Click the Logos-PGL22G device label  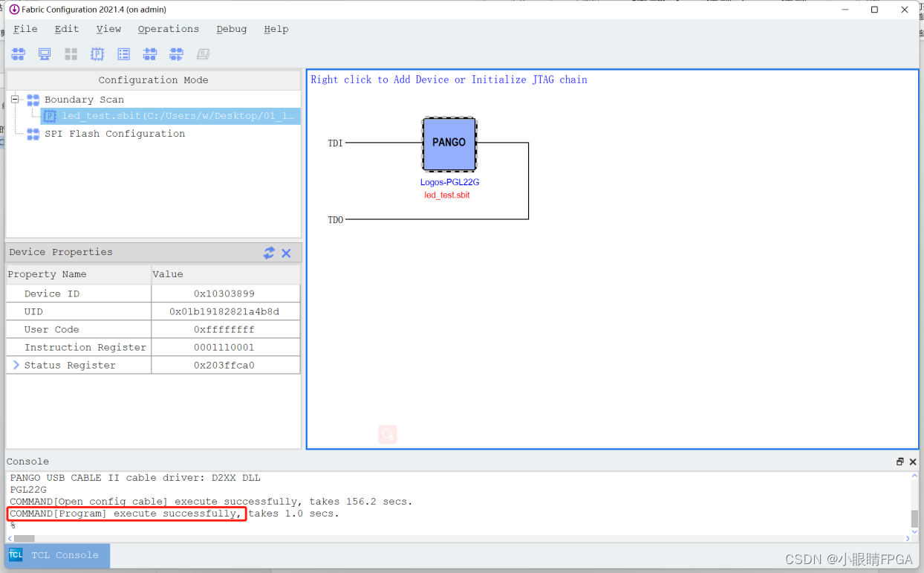coord(450,182)
